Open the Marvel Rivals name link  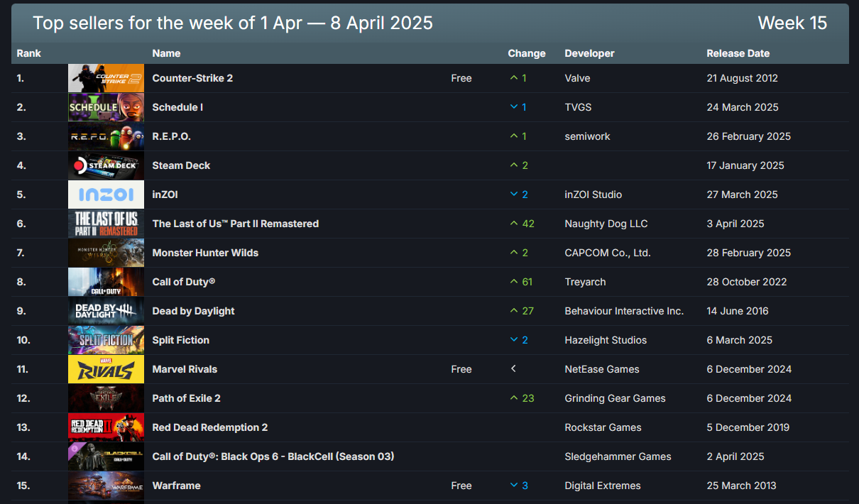point(185,369)
